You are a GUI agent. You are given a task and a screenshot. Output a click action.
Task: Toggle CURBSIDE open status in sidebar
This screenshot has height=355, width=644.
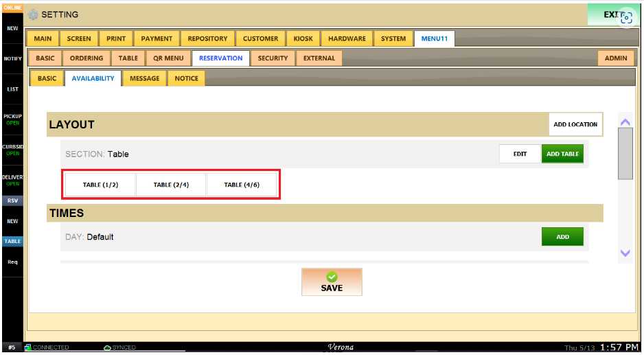(x=12, y=150)
